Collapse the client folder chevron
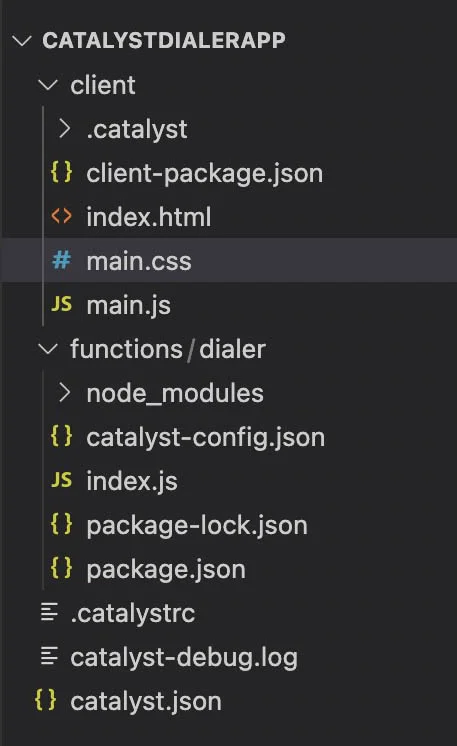 (x=48, y=85)
